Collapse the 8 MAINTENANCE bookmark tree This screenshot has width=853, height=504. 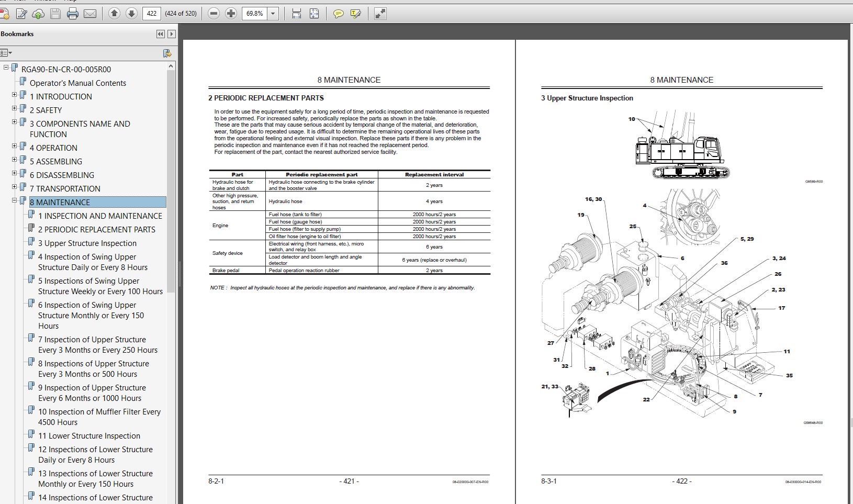15,200
